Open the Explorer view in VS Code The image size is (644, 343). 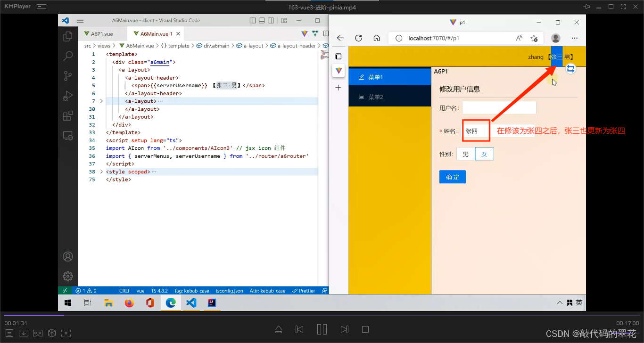click(68, 36)
